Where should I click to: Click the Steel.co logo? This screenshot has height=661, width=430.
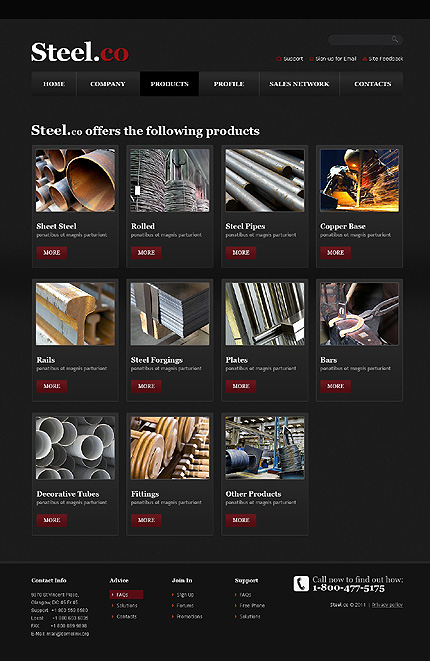[80, 52]
